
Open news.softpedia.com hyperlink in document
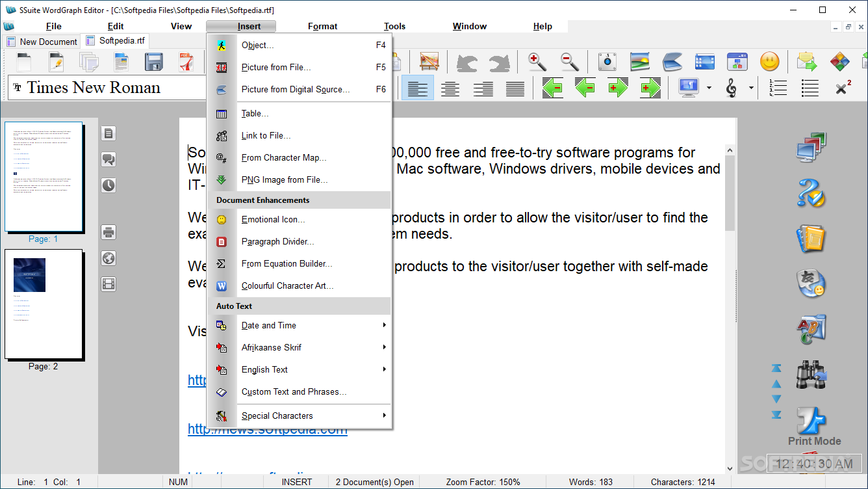pos(267,429)
